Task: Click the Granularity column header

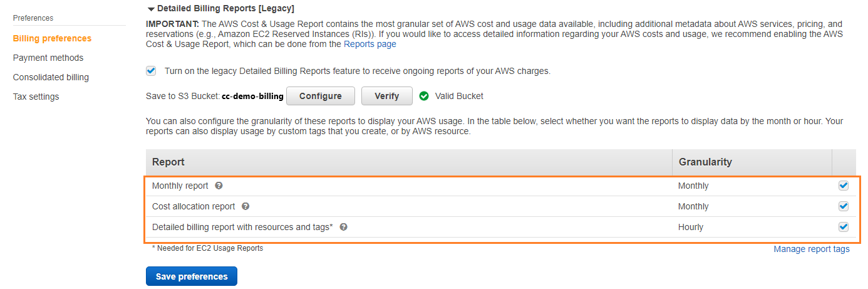Action: click(x=705, y=162)
